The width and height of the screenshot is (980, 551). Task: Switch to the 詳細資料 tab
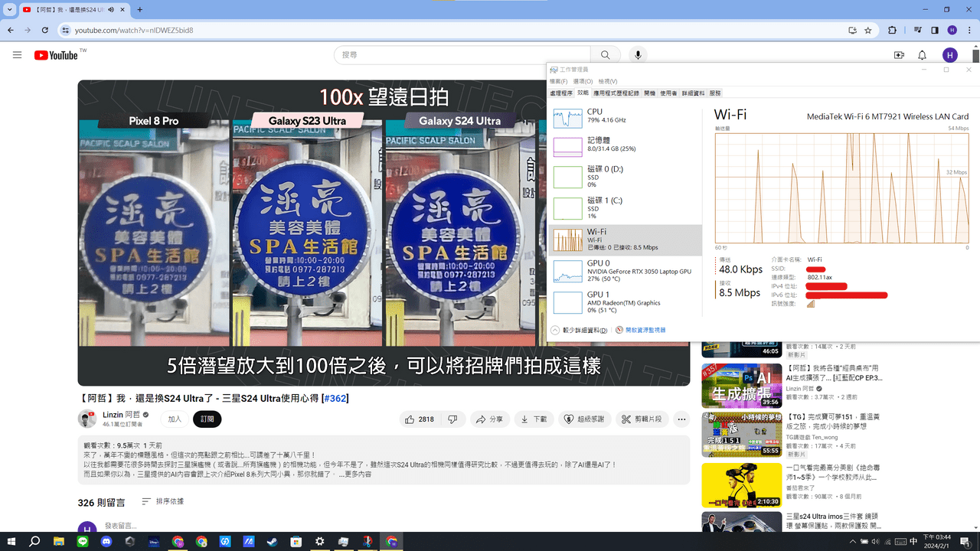pos(693,93)
